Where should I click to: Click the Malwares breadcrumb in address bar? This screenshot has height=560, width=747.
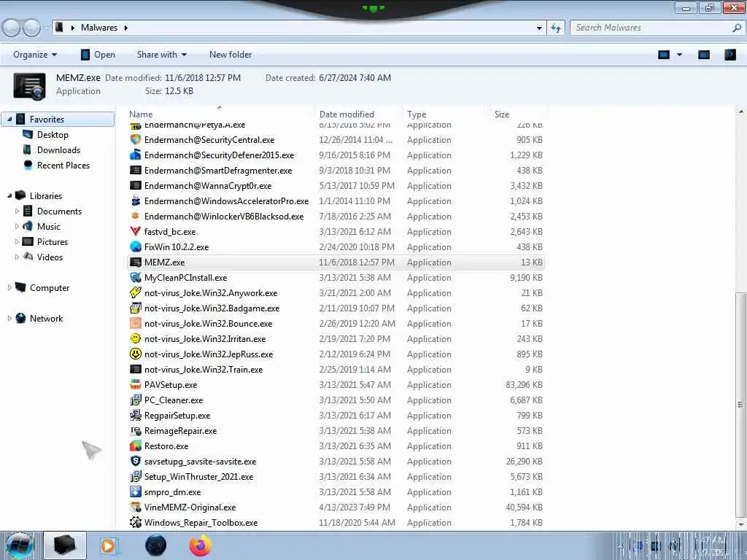pyautogui.click(x=99, y=28)
